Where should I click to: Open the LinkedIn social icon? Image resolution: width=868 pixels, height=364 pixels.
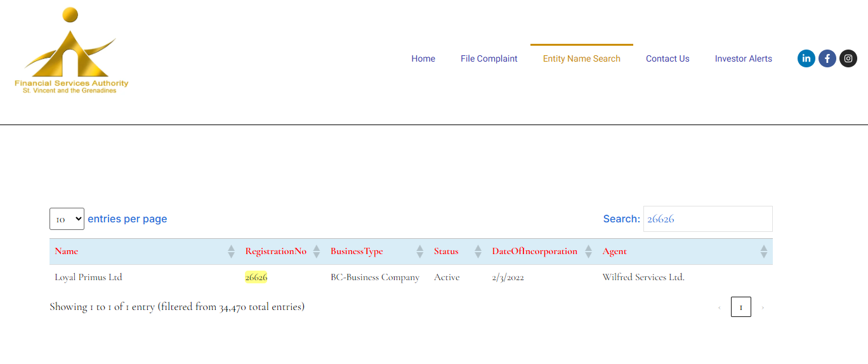(806, 58)
